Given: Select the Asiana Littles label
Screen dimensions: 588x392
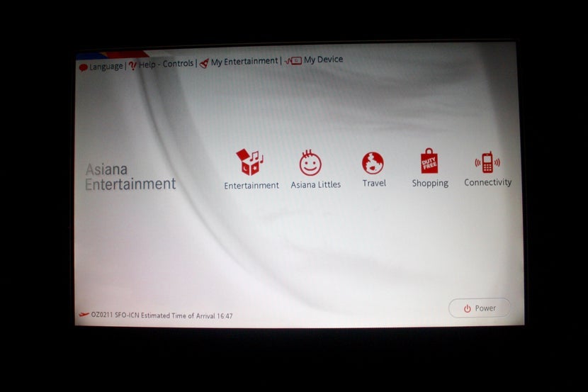Looking at the screenshot, I should [315, 184].
